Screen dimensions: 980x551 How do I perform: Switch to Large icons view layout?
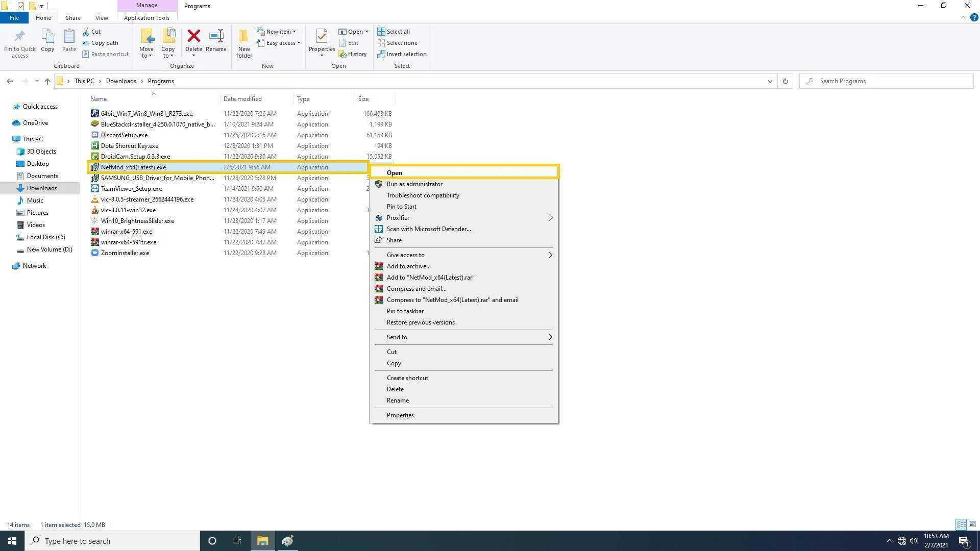click(x=972, y=524)
